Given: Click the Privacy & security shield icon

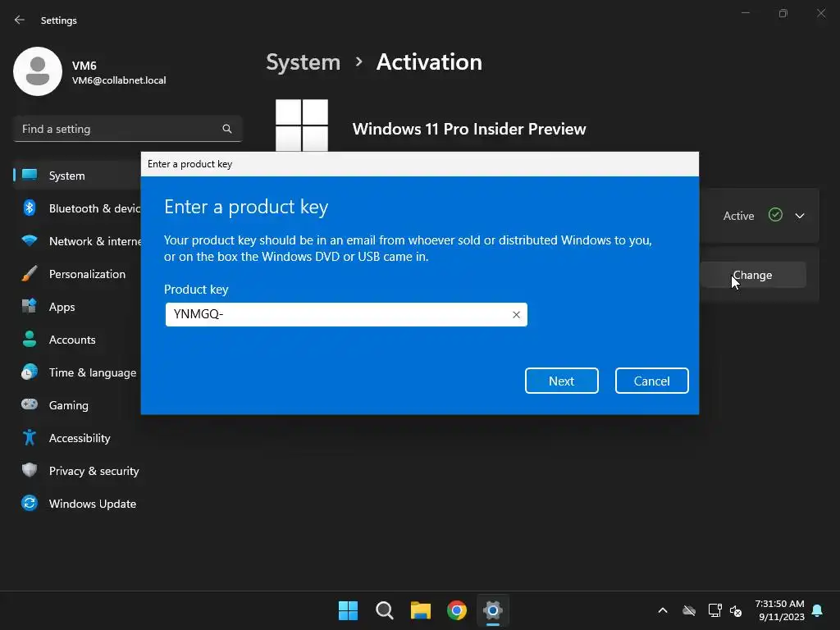Looking at the screenshot, I should tap(30, 470).
